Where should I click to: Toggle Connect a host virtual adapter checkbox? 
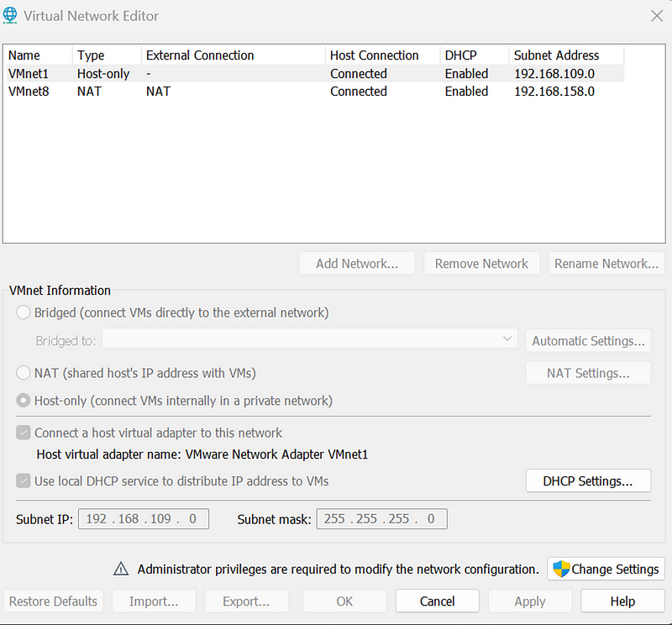[x=24, y=433]
